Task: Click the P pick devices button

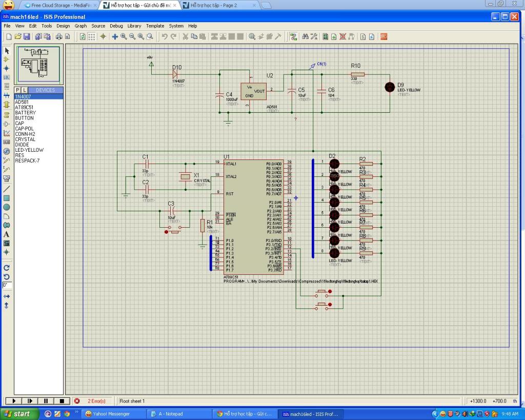Action: pos(17,90)
